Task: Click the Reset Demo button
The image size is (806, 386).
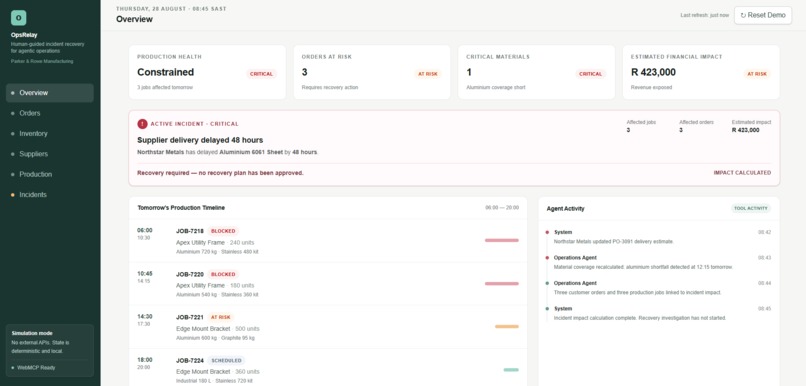Action: coord(763,15)
